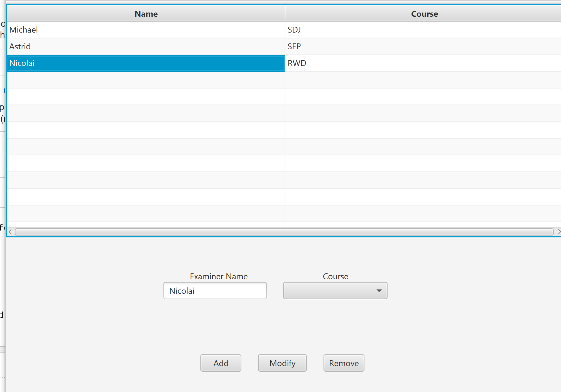Click the Course label above the dropdown
The height and width of the screenshot is (392, 561).
[x=335, y=276]
